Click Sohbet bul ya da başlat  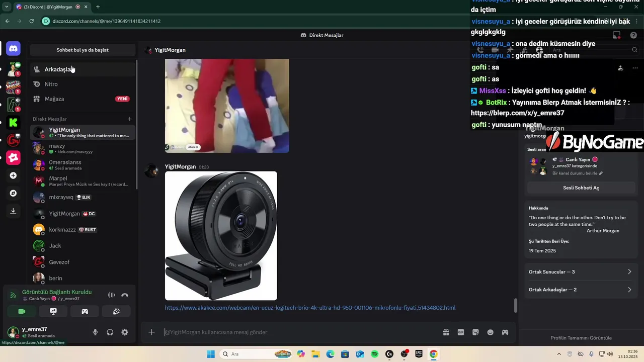coord(83,50)
